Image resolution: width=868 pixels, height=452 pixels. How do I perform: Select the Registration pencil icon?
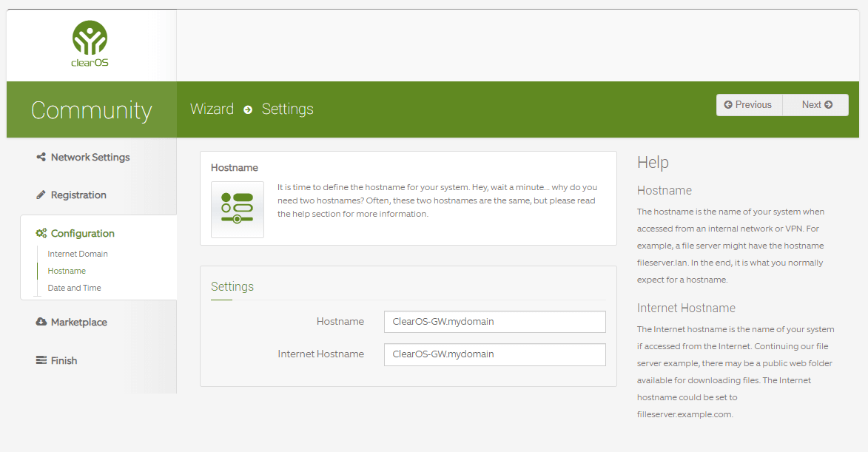(x=40, y=195)
